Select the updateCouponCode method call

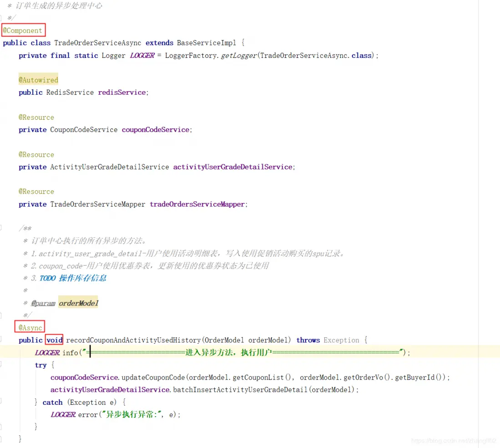click(153, 377)
